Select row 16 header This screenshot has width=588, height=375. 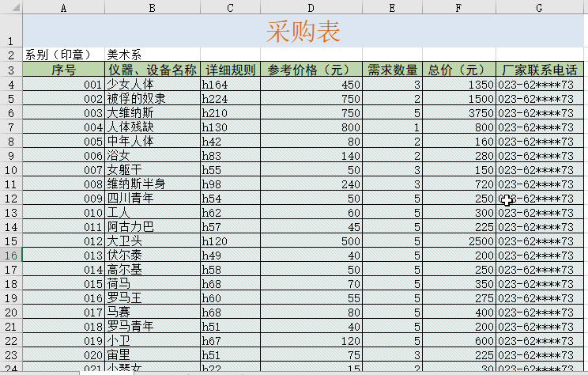[x=11, y=255]
